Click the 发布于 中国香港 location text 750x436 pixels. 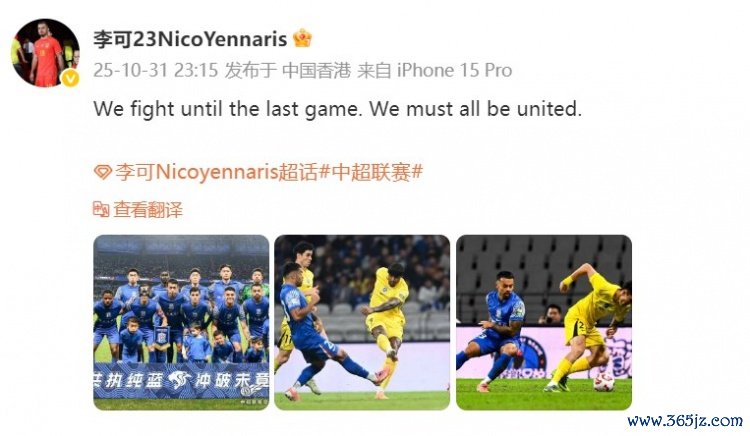[288, 70]
